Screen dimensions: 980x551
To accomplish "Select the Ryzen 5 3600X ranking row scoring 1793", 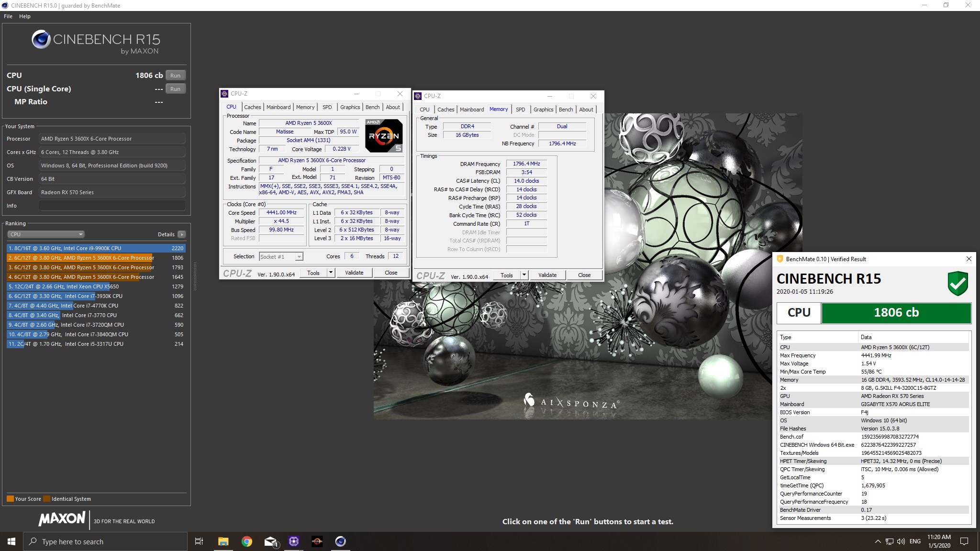I will [96, 267].
